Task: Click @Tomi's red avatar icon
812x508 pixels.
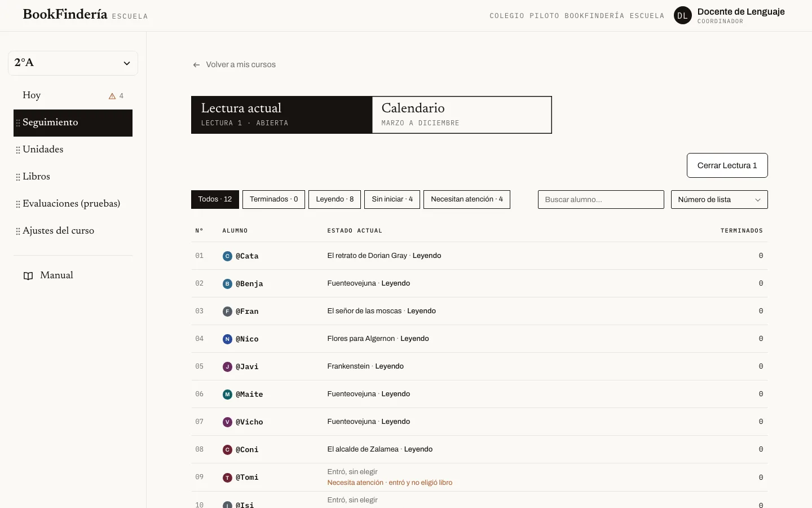Action: coord(227,478)
